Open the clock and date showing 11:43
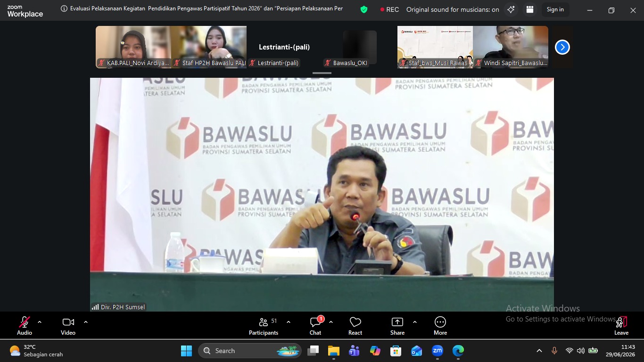Viewport: 644px width, 362px height. click(620, 351)
